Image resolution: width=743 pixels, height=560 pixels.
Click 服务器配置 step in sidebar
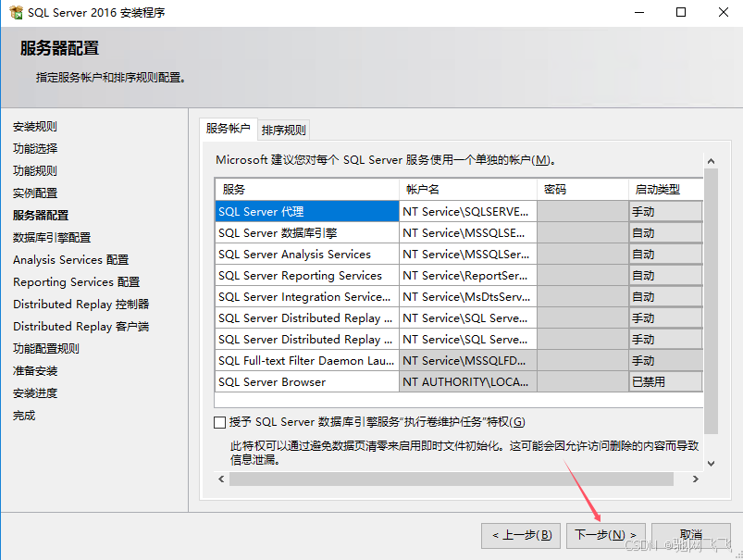click(41, 216)
